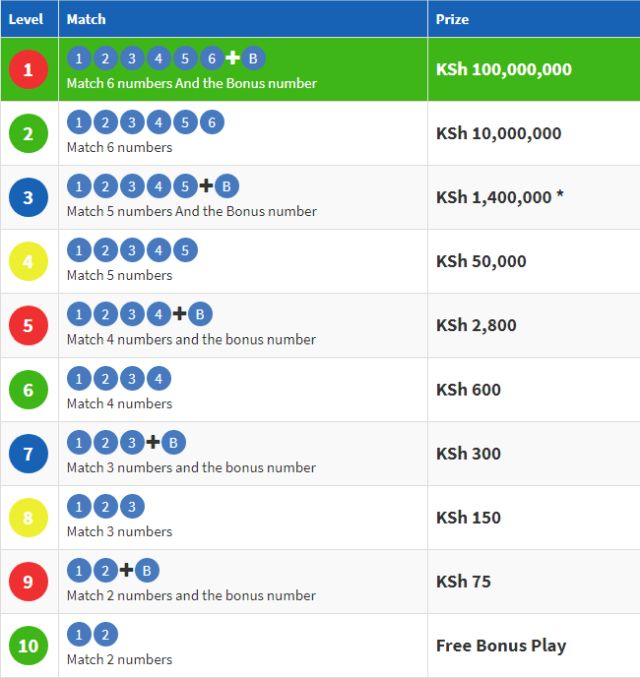This screenshot has width=640, height=678.
Task: Click the KSh 100,000,000 prize text
Action: tap(504, 70)
